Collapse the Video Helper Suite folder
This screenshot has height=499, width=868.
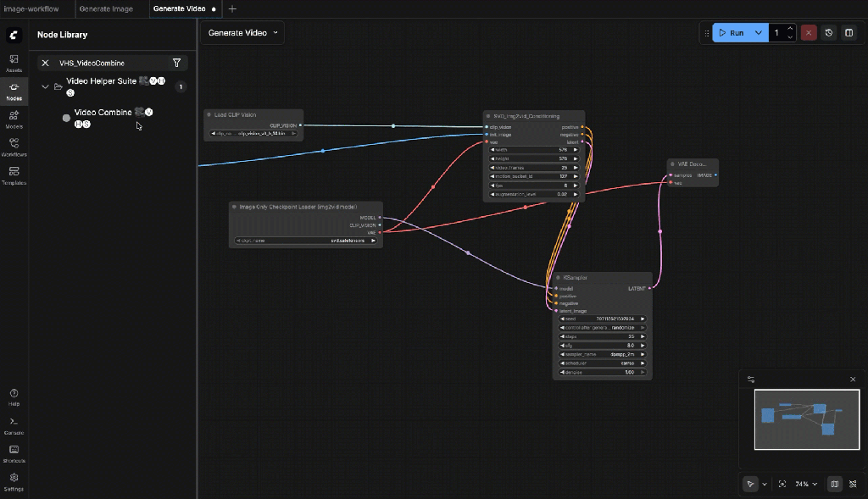coord(45,86)
